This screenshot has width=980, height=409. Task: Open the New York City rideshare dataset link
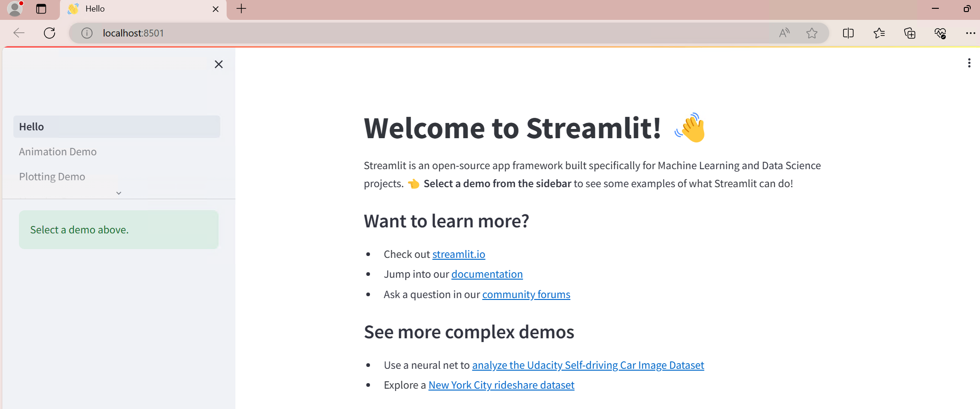(501, 385)
